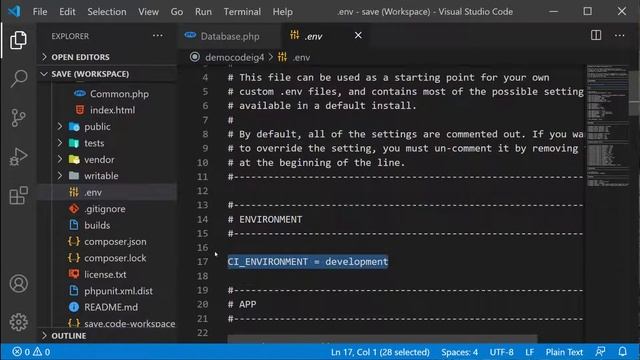Close the .env editor tab
Image resolution: width=640 pixels, height=360 pixels.
(x=358, y=36)
